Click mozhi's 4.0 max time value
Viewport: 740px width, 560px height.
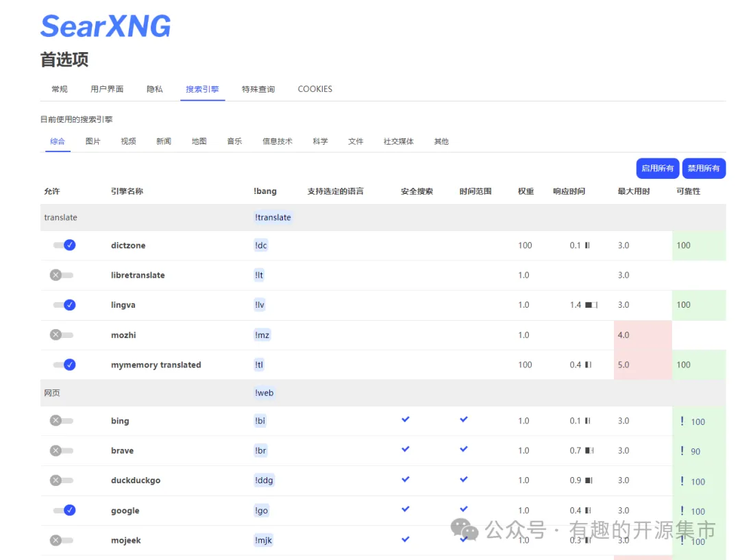click(623, 334)
